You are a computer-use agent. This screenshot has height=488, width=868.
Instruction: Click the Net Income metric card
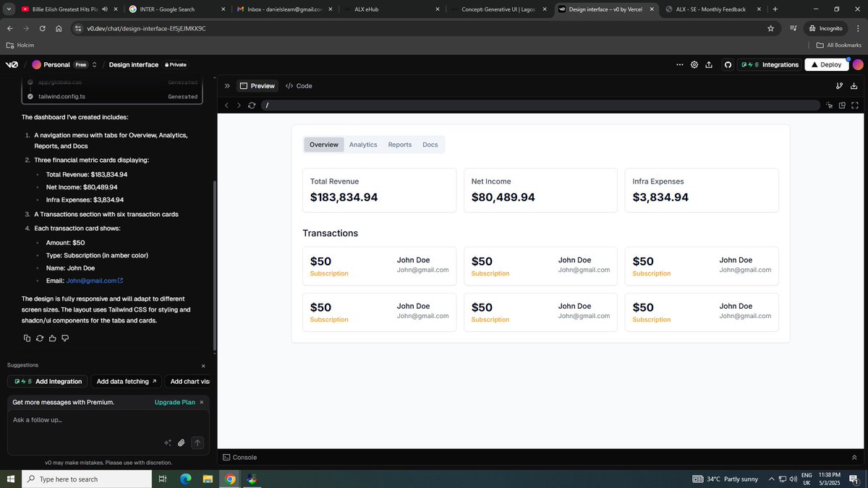pyautogui.click(x=540, y=190)
